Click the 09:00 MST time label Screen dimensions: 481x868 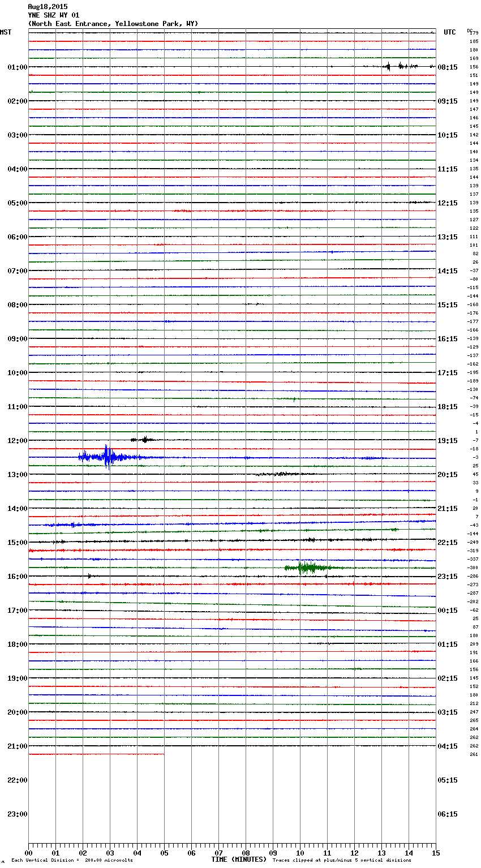[x=18, y=339]
